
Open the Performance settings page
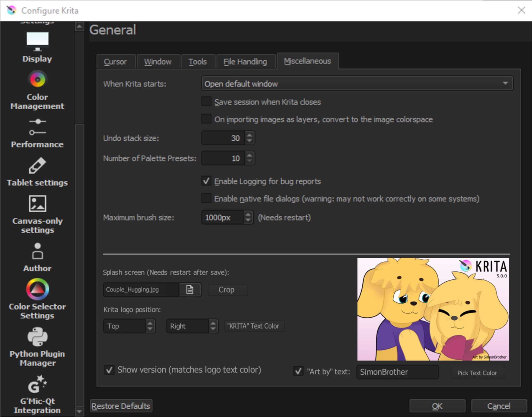(x=37, y=133)
